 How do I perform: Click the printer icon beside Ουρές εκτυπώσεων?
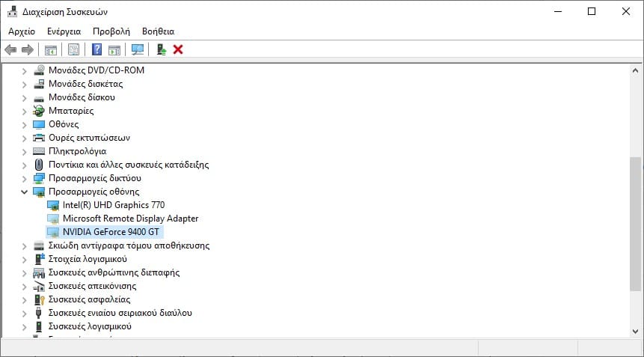tap(39, 138)
